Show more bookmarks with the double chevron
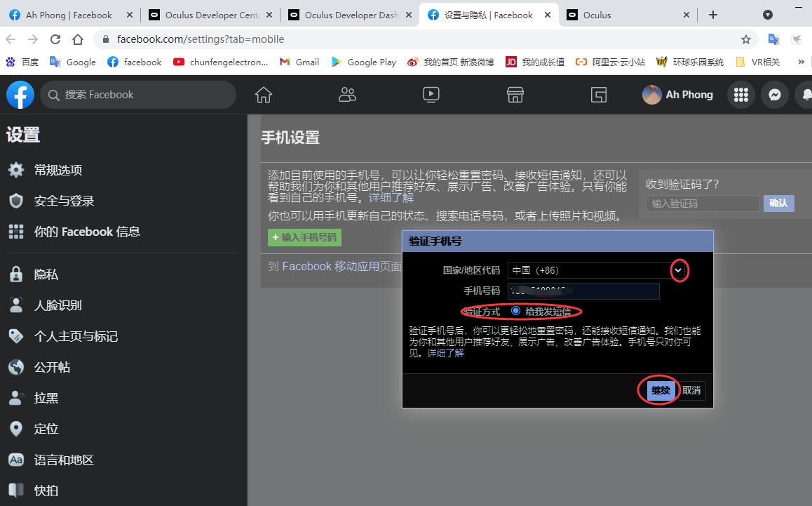This screenshot has height=506, width=812. [801, 62]
